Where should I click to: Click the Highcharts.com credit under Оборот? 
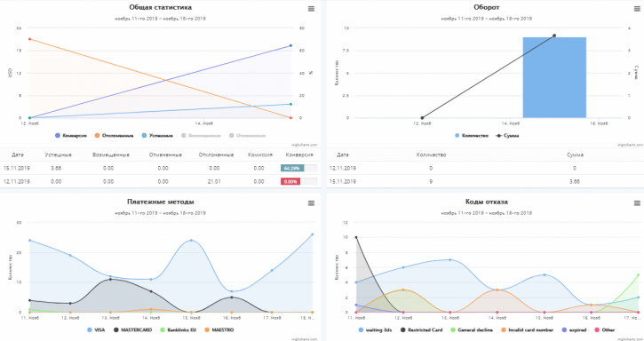[x=631, y=145]
